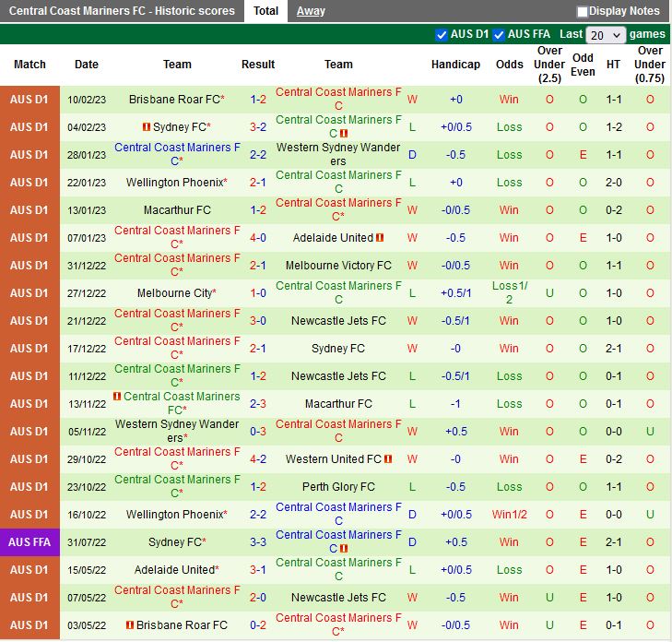Open the Perth Glory FC team link
The height and width of the screenshot is (642, 672).
click(x=338, y=487)
